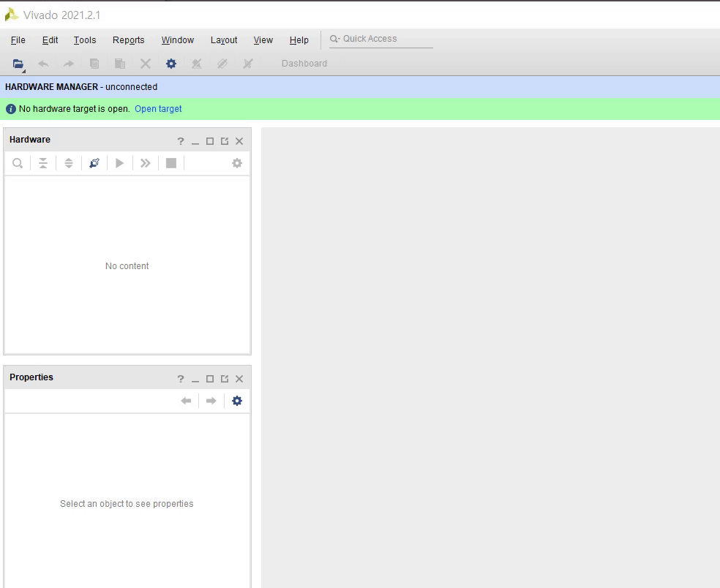Image resolution: width=720 pixels, height=588 pixels.
Task: Click Run Trigger play icon in Hardware panel
Action: click(120, 163)
